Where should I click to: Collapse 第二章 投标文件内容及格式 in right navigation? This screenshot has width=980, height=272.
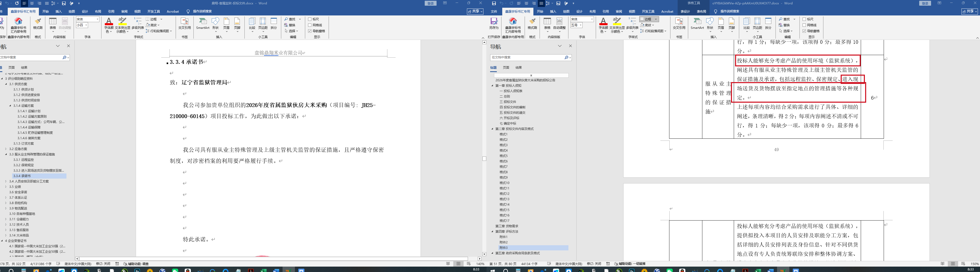coord(492,129)
